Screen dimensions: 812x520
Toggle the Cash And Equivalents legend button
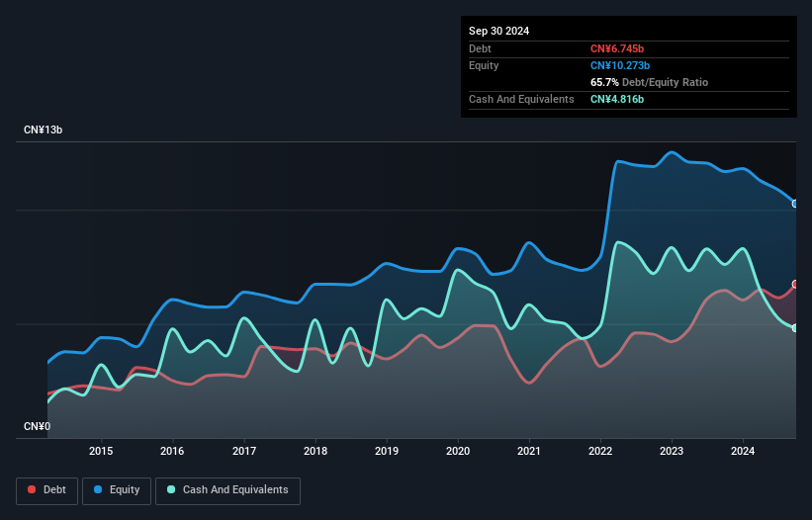[227, 490]
